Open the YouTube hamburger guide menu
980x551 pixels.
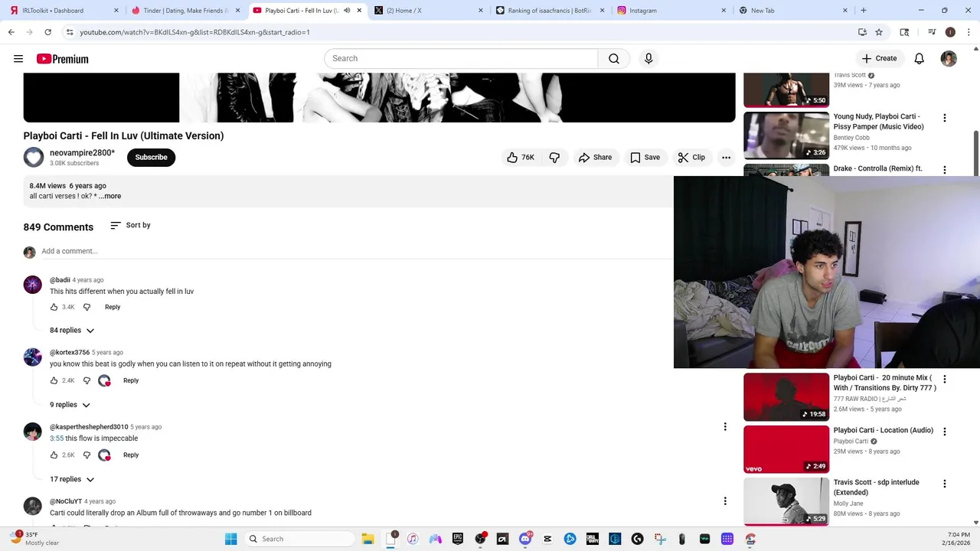click(x=18, y=59)
